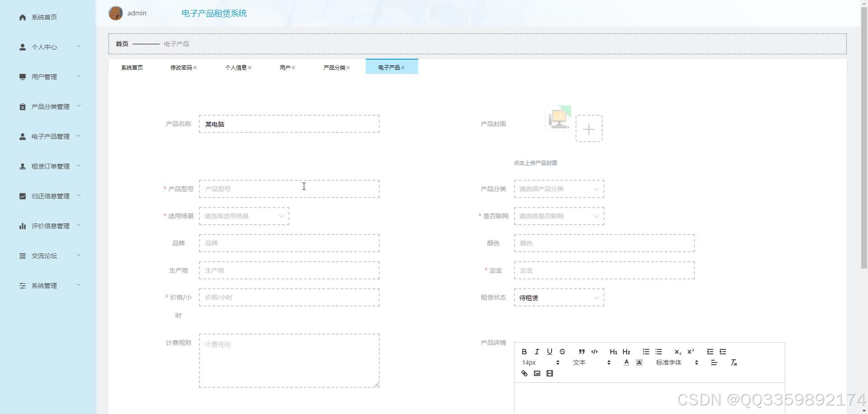868x414 pixels.
Task: Expand 租赁订单管理 sidebar menu
Action: (x=48, y=166)
